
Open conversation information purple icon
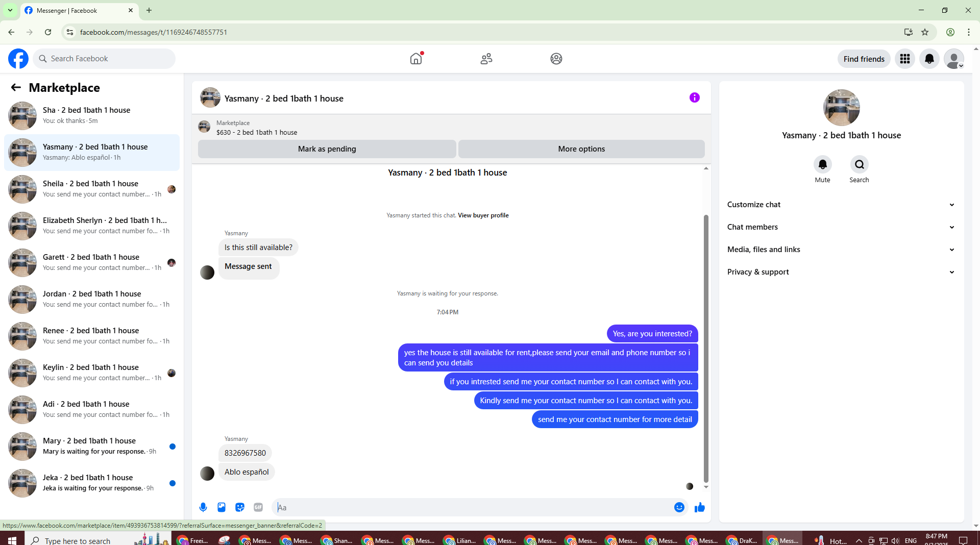[694, 97]
